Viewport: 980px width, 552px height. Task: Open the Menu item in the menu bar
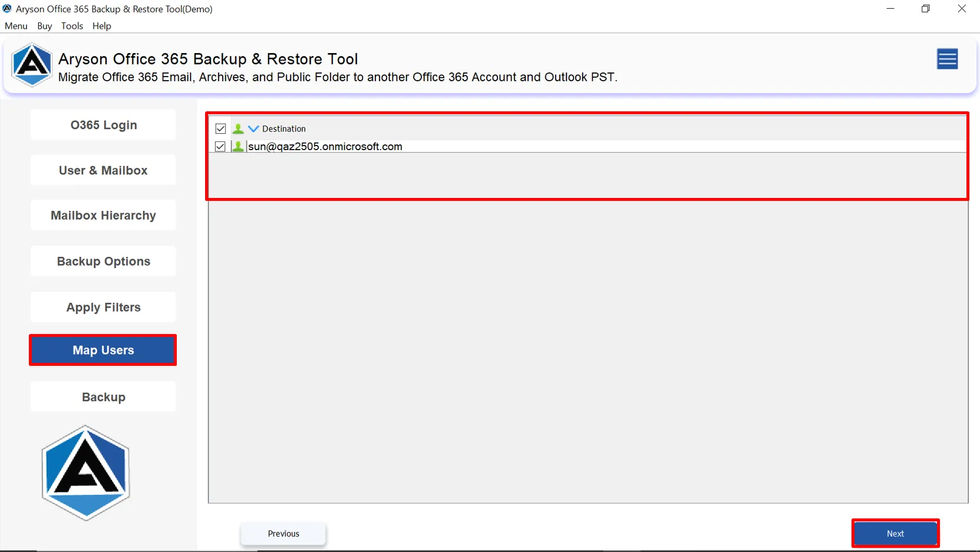point(16,26)
